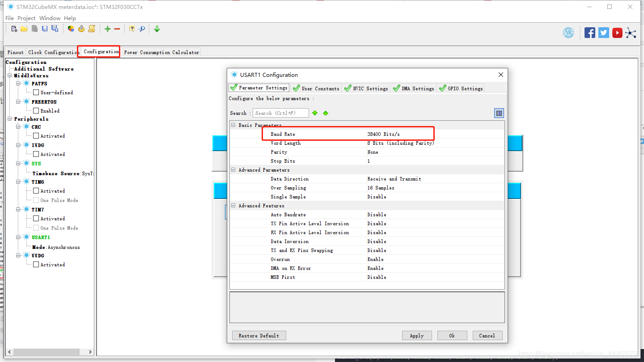Select the Word Length value cell

[435, 143]
